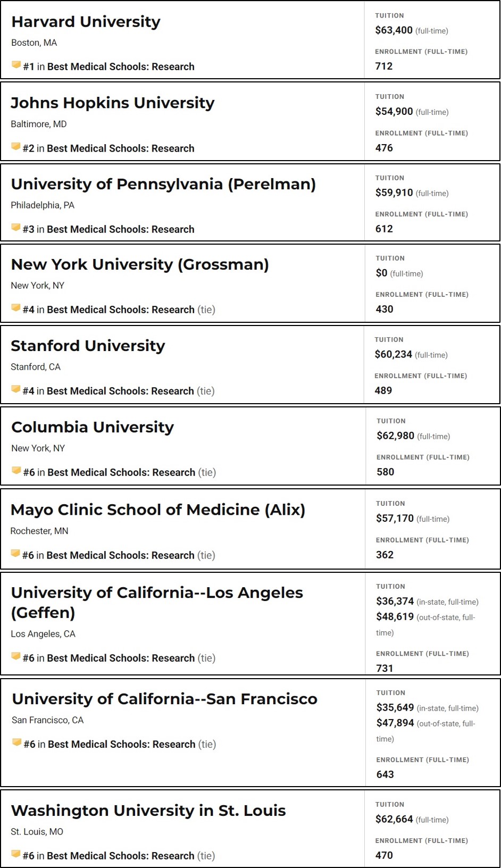Open the Harvard University school page
Screen dimensions: 501x868
tap(86, 22)
